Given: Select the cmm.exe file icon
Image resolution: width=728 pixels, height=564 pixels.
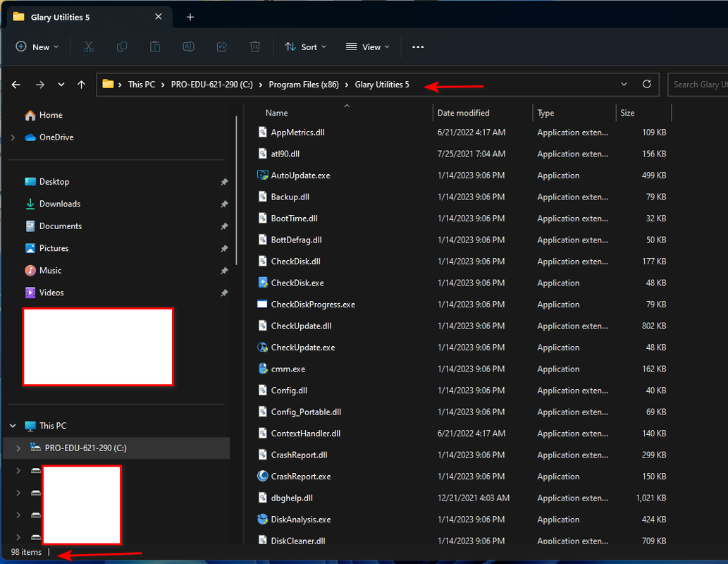Looking at the screenshot, I should coord(262,369).
